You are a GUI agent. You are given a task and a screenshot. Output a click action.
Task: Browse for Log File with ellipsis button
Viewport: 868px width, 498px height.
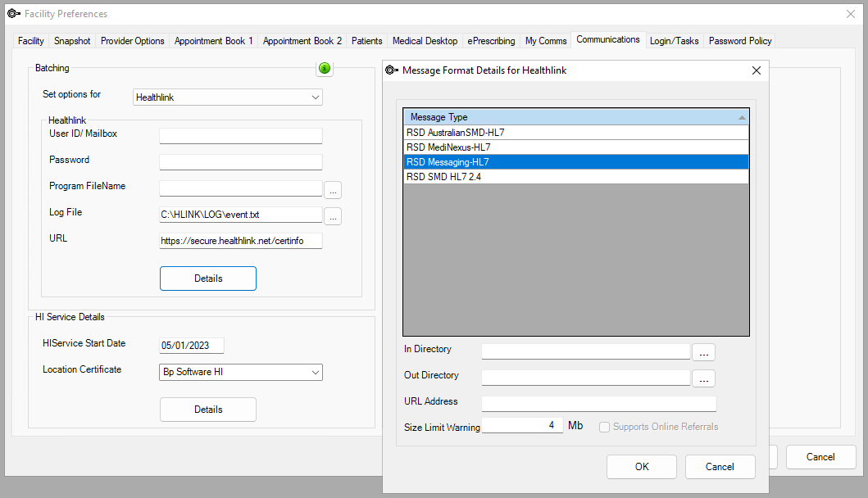pyautogui.click(x=333, y=216)
